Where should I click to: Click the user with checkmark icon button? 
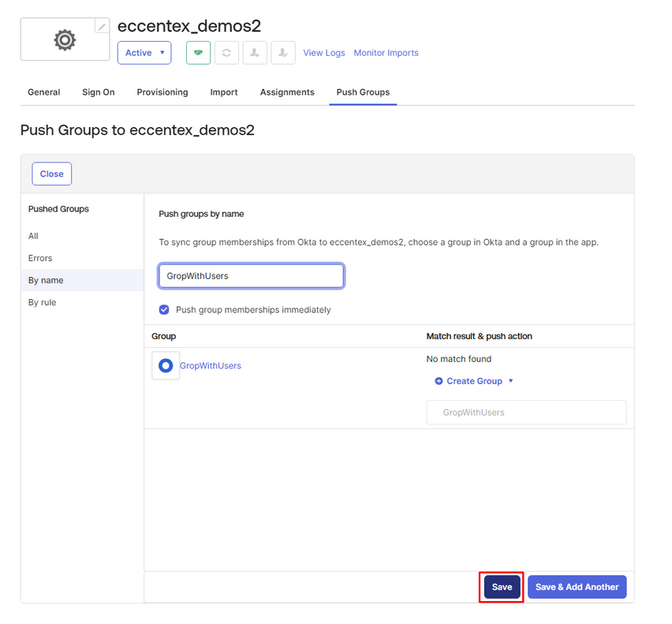[283, 53]
